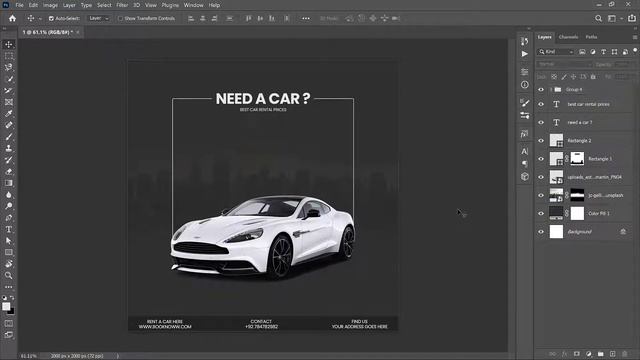Viewport: 640px width, 360px height.
Task: Select the Dodge tool
Action: (9, 206)
